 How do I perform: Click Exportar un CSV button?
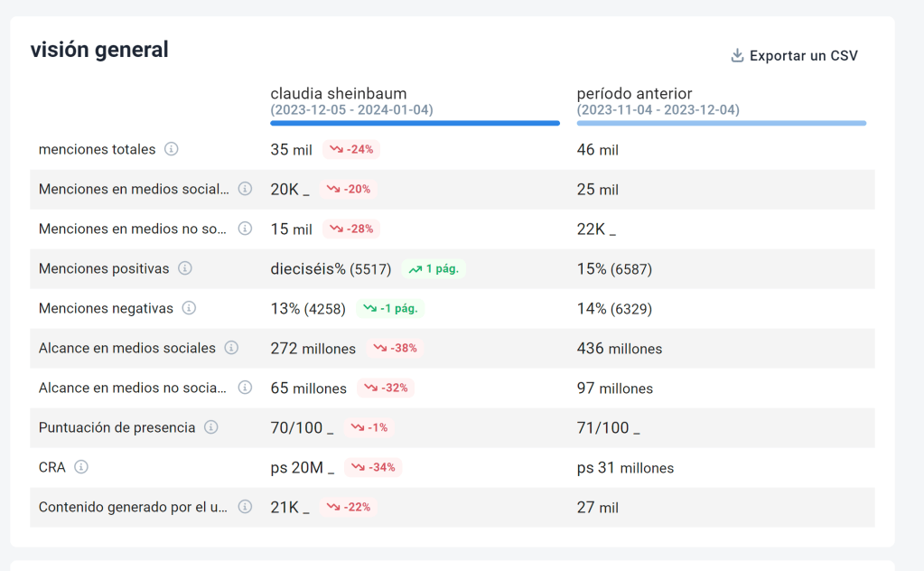[795, 56]
